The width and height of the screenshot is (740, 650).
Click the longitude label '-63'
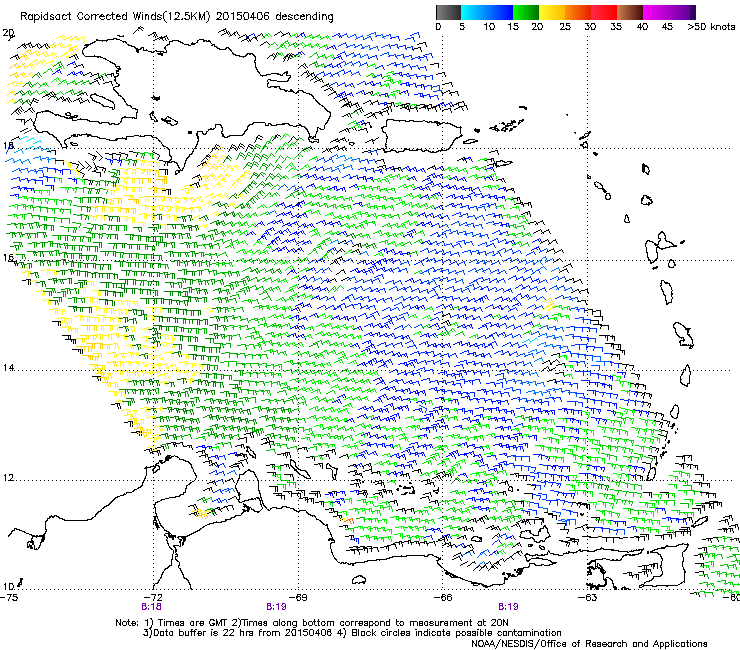click(588, 597)
